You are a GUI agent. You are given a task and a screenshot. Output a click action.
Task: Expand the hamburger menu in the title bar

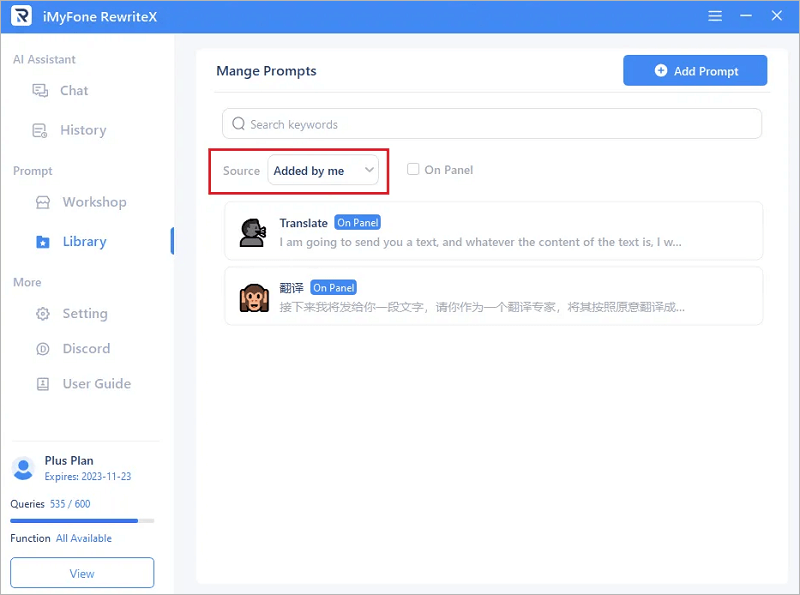click(714, 15)
